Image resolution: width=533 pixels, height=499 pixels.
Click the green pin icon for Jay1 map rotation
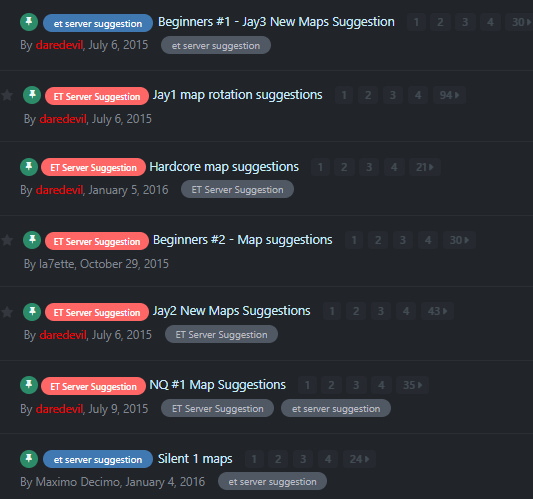(x=32, y=95)
